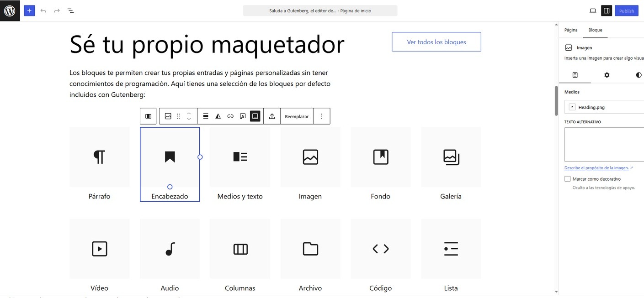Click the Imagen block icon in sidebar
This screenshot has width=644, height=298.
pyautogui.click(x=569, y=47)
